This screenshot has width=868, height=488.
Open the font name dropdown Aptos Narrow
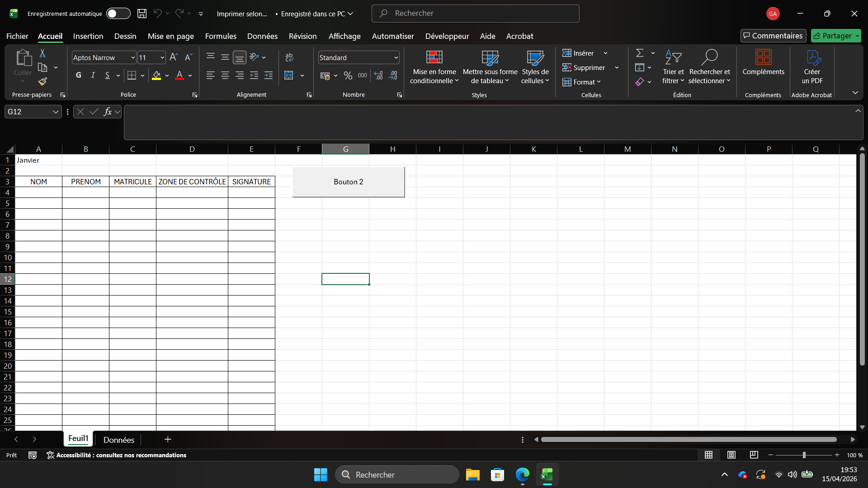point(133,58)
